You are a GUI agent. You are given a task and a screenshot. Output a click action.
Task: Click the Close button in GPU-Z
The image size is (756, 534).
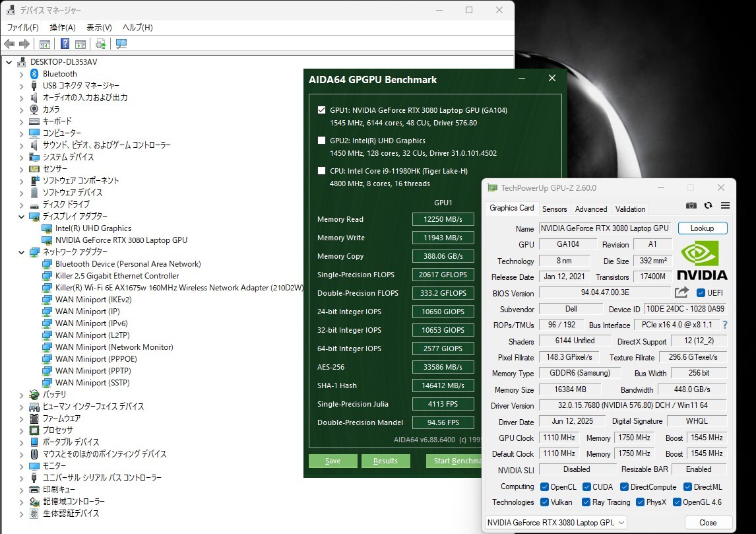708,522
